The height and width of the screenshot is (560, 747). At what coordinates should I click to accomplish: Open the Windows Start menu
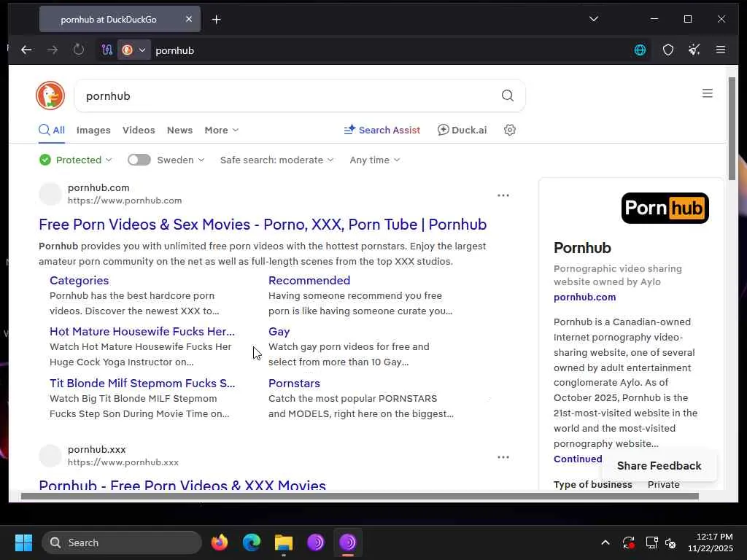(x=23, y=542)
